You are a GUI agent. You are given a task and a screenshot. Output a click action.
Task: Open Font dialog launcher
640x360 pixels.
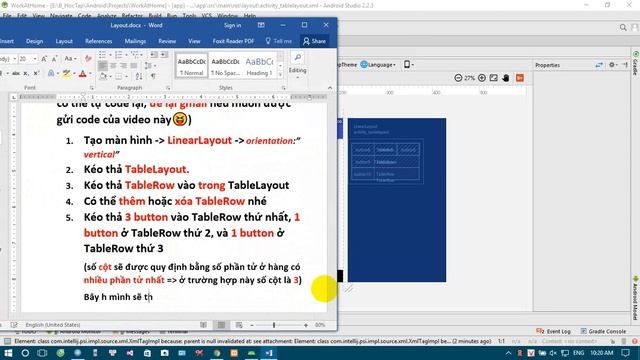91,88
